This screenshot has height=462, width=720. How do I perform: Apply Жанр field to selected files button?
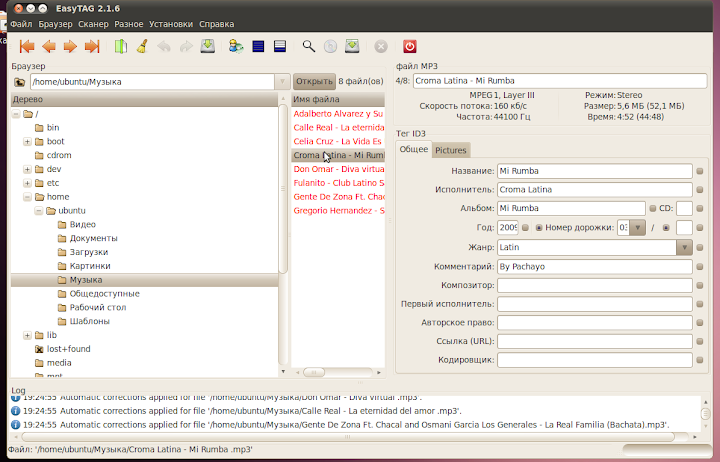[700, 247]
